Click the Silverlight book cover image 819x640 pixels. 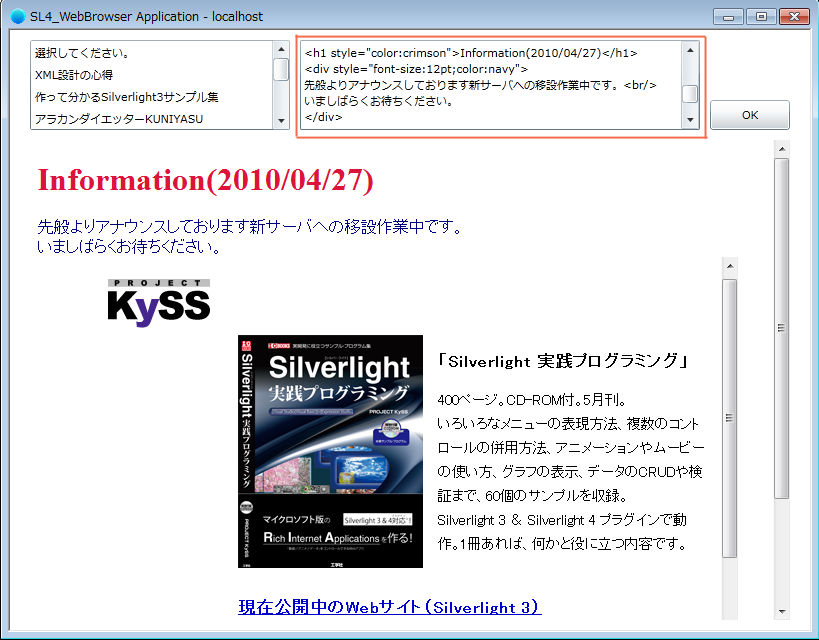point(330,451)
